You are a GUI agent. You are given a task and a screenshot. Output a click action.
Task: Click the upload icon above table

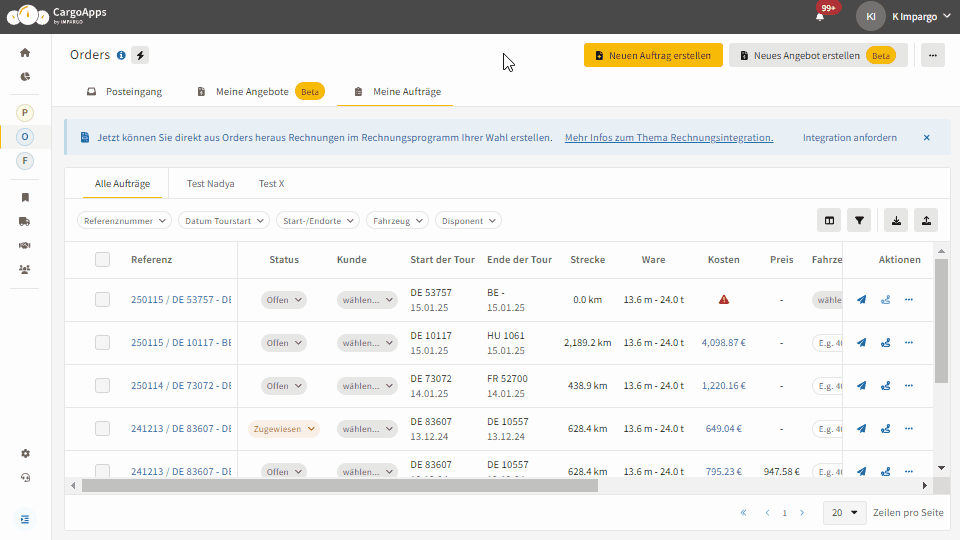click(x=926, y=220)
